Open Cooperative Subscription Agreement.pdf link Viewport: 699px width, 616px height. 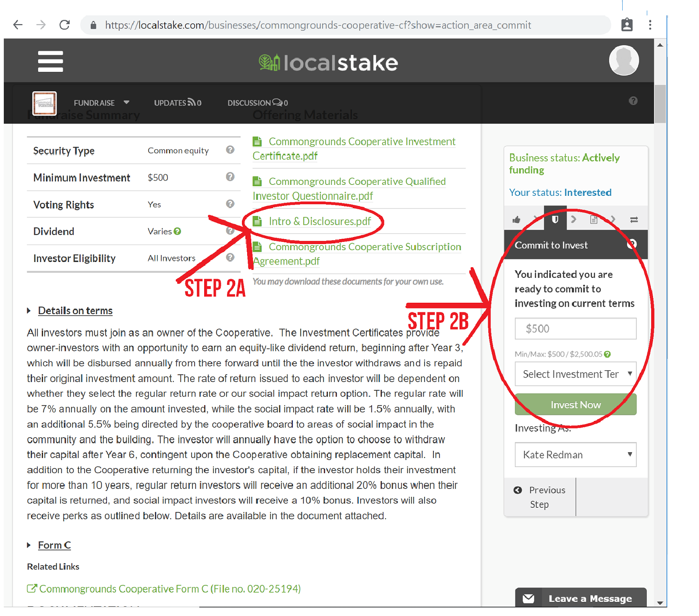357,254
